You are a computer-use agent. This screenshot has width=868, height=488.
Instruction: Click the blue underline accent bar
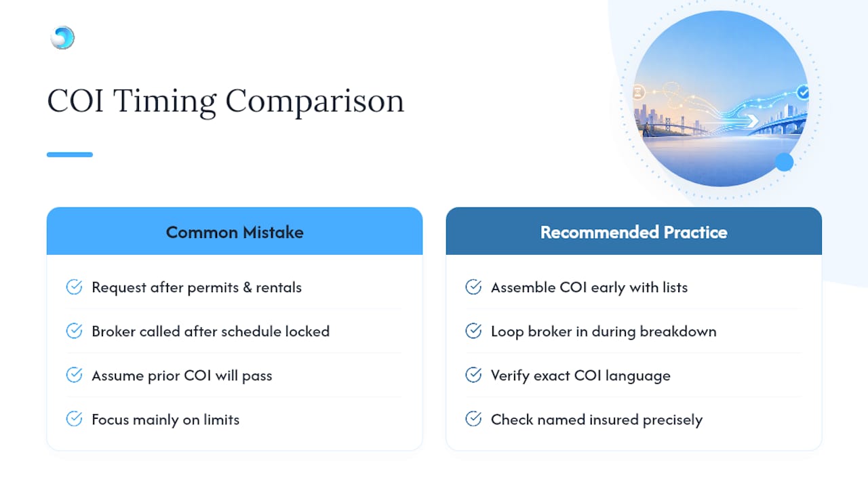pos(70,155)
